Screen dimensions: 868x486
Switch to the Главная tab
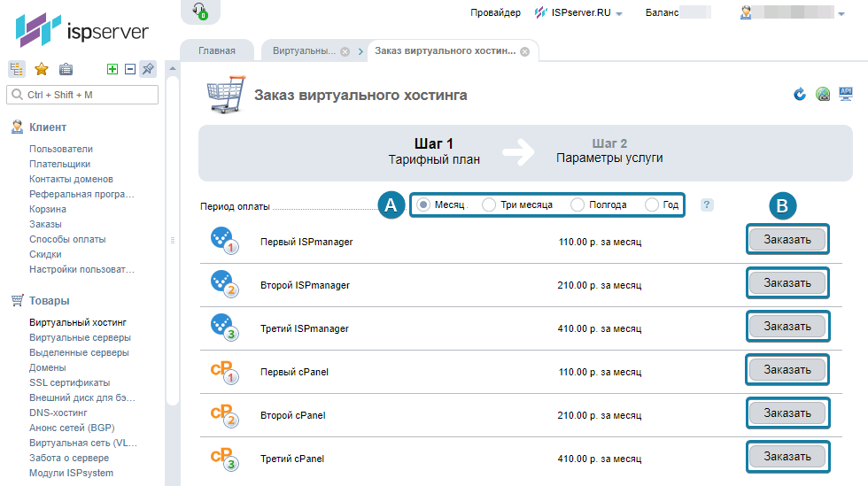217,50
